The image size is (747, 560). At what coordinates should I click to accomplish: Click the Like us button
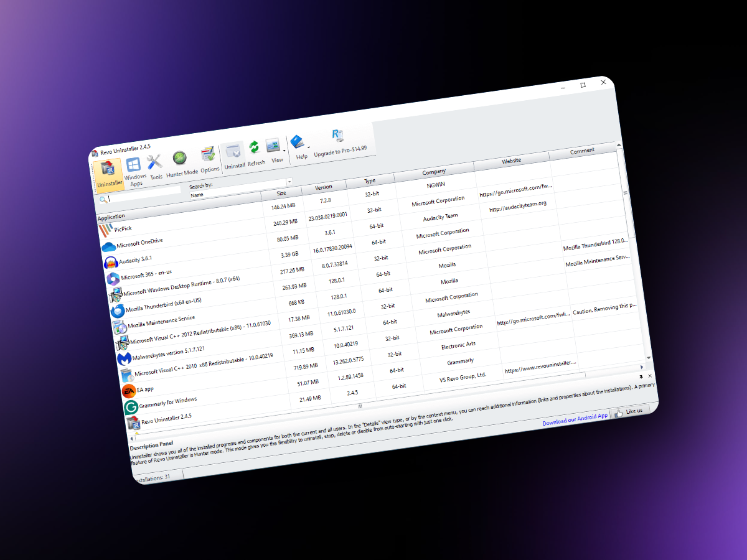tap(630, 412)
